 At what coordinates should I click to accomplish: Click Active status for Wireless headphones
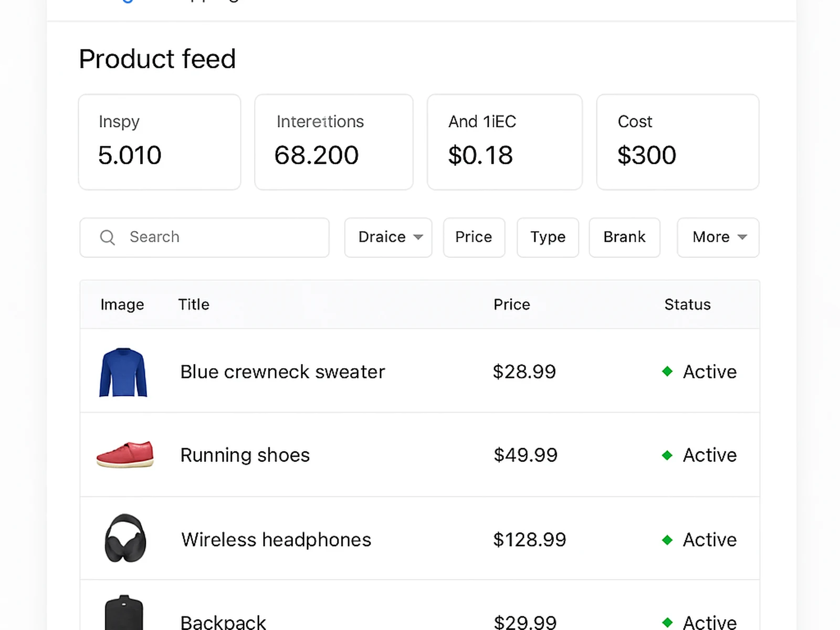point(709,540)
